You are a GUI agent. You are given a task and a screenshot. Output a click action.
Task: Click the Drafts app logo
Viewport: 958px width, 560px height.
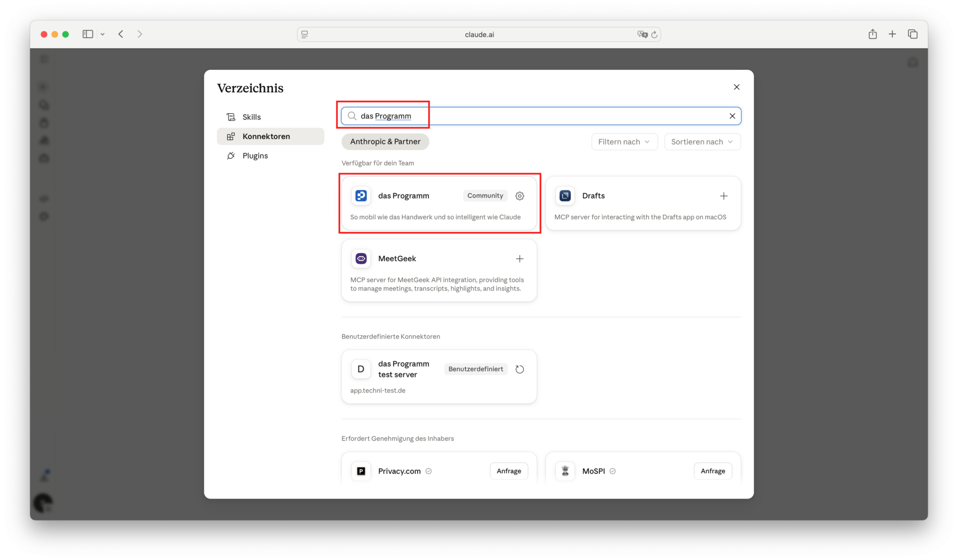[x=565, y=196]
